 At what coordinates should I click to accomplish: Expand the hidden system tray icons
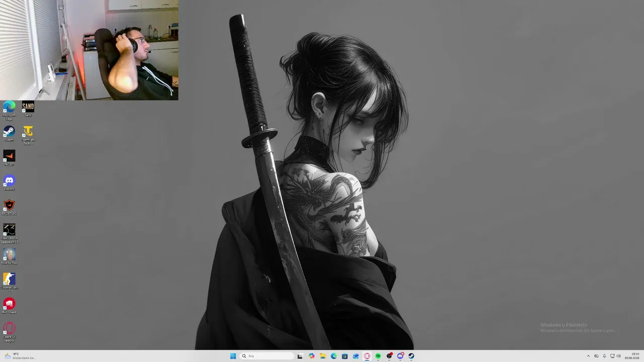[x=588, y=356]
